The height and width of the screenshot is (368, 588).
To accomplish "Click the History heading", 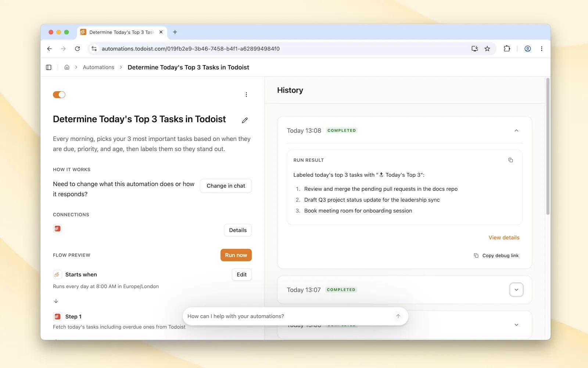I will (x=290, y=90).
